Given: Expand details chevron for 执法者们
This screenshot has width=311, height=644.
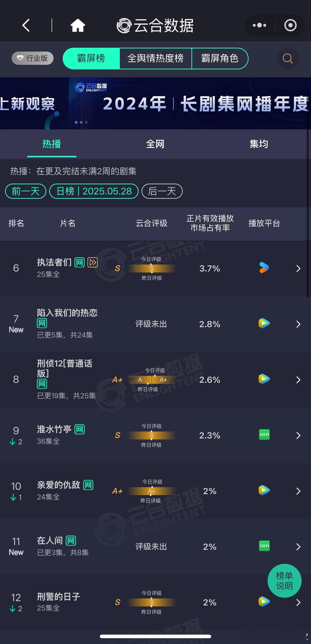Looking at the screenshot, I should click(x=298, y=268).
